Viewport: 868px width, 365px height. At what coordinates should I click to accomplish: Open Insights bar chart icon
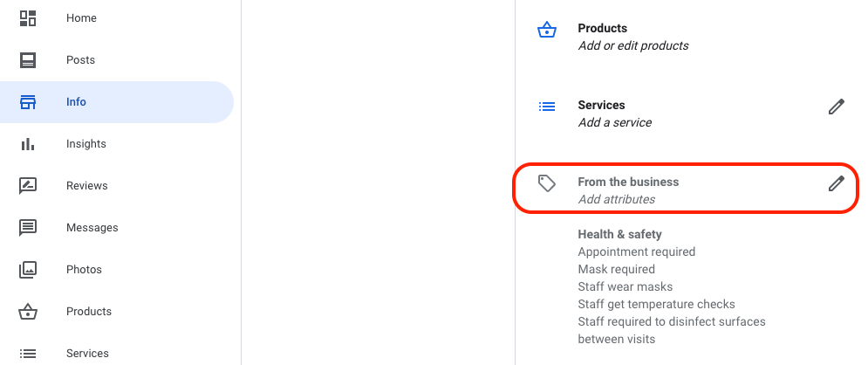pyautogui.click(x=28, y=144)
